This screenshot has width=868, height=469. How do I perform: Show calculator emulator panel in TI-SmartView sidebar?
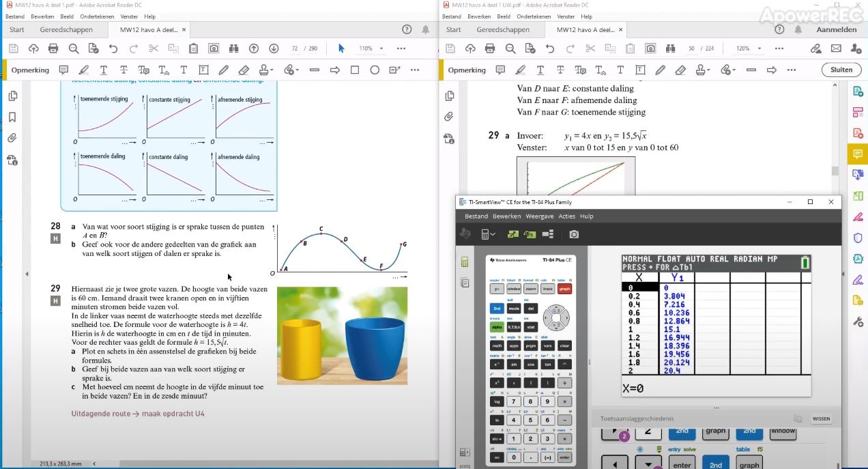pos(465,261)
